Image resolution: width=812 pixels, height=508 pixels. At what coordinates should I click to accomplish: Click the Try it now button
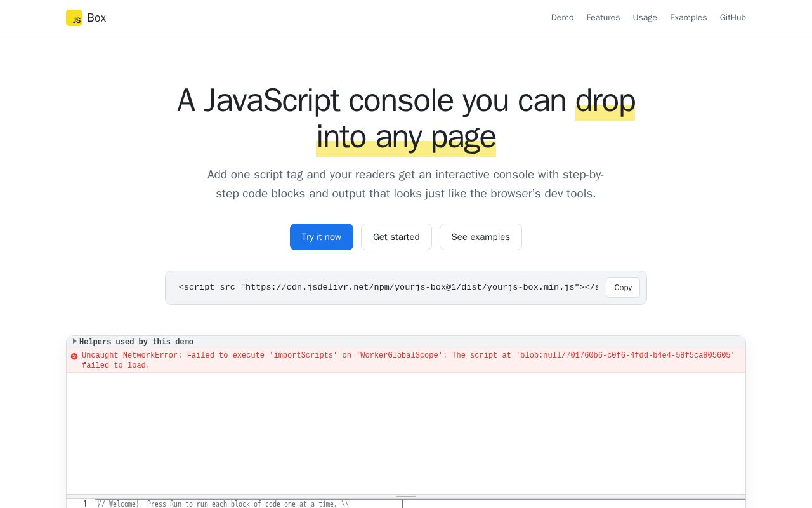(322, 237)
